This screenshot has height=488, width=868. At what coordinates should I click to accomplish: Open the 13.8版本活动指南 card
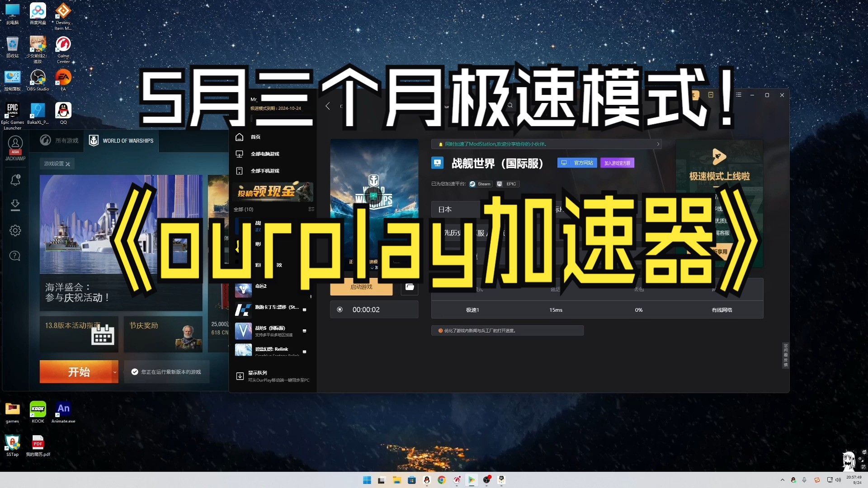pos(79,334)
